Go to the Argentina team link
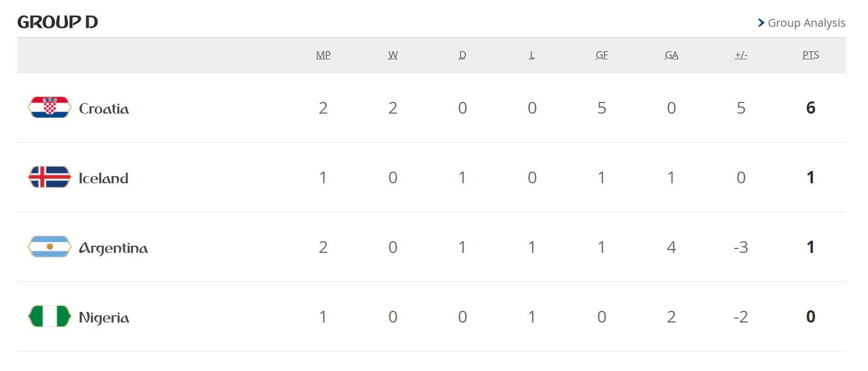868x371 pixels. 113,248
